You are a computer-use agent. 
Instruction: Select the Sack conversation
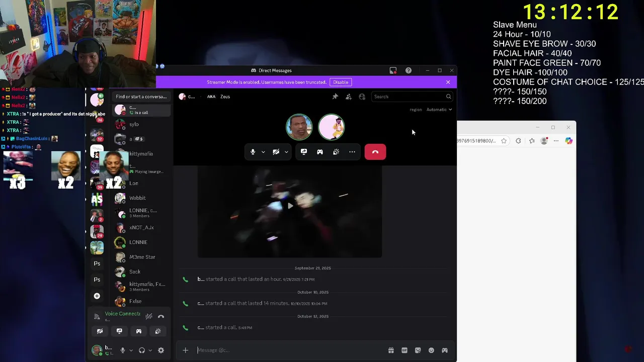142,272
